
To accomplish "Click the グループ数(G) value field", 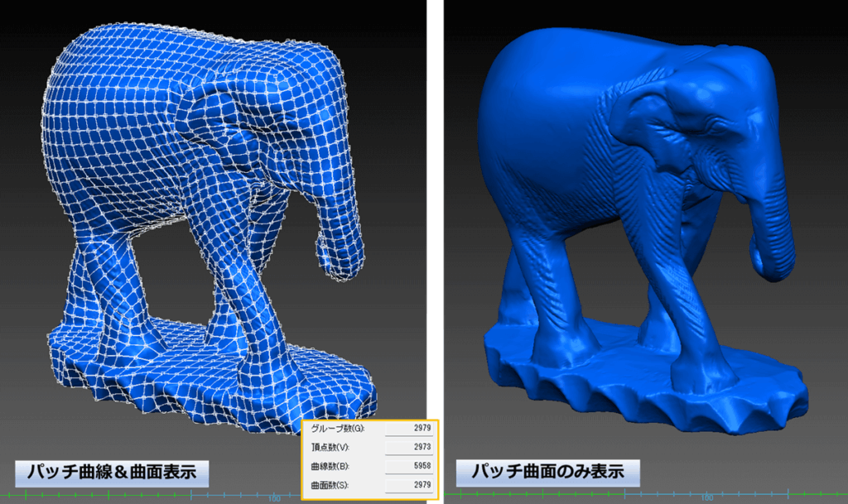I will coord(407,428).
